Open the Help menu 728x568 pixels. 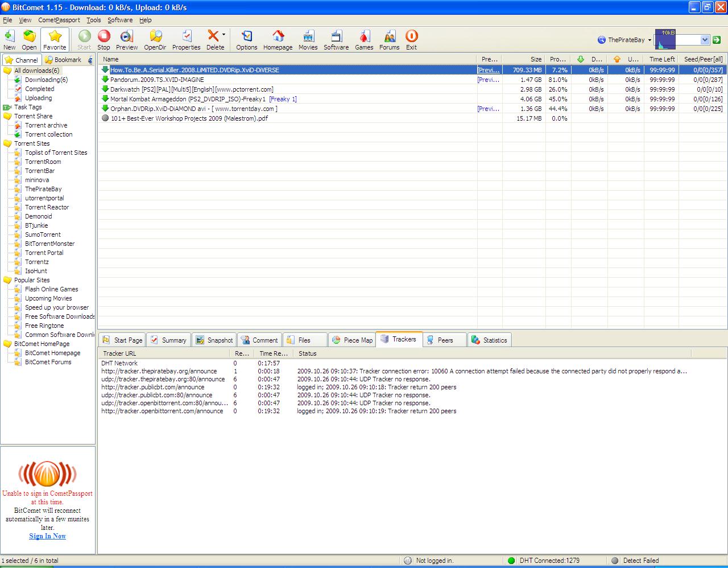click(145, 20)
